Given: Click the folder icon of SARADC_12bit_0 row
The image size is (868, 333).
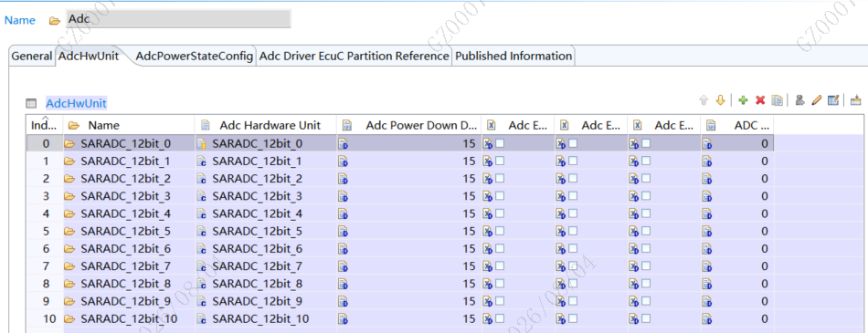Looking at the screenshot, I should [x=69, y=144].
